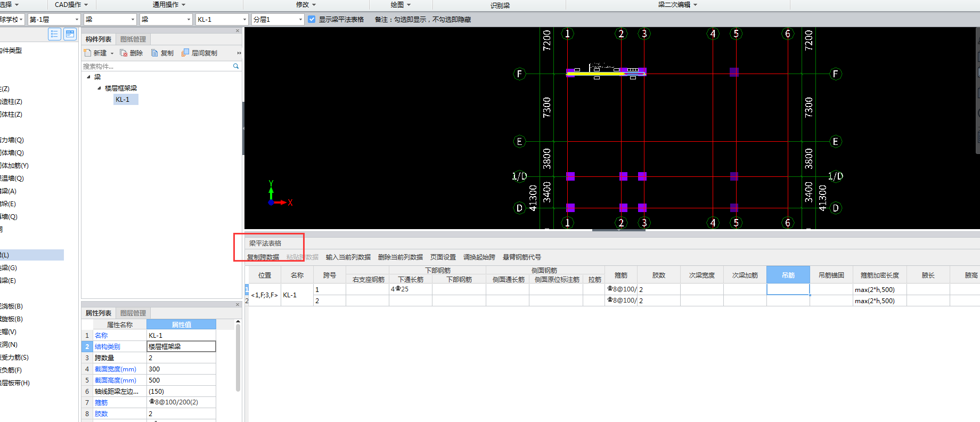Viewport: 980px width, 422px height.
Task: Click the property panel vertical scrollbar
Action: (x=238, y=357)
